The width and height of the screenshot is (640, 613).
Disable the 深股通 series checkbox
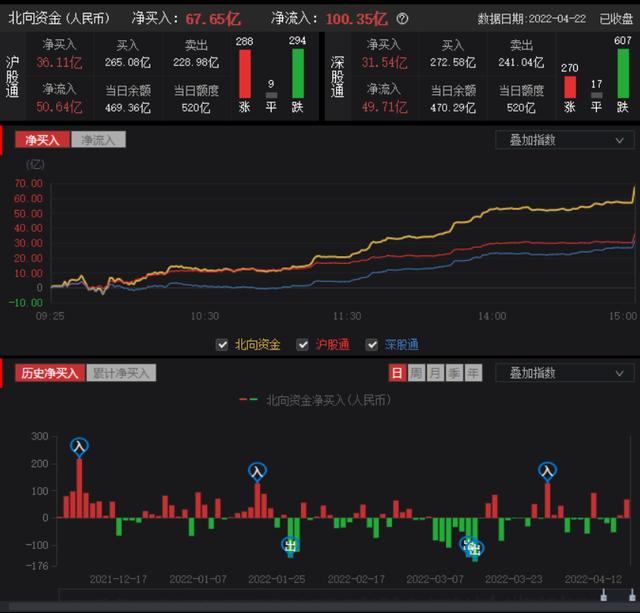(x=372, y=345)
